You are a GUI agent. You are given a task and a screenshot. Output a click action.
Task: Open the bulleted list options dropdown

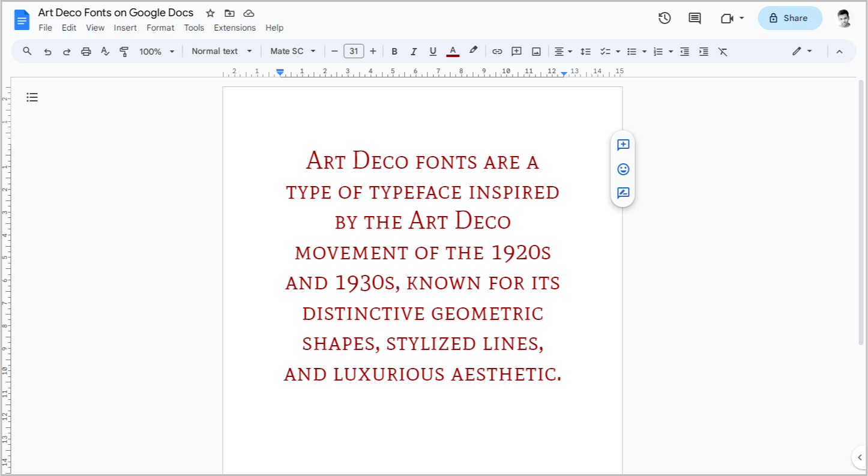pyautogui.click(x=644, y=51)
